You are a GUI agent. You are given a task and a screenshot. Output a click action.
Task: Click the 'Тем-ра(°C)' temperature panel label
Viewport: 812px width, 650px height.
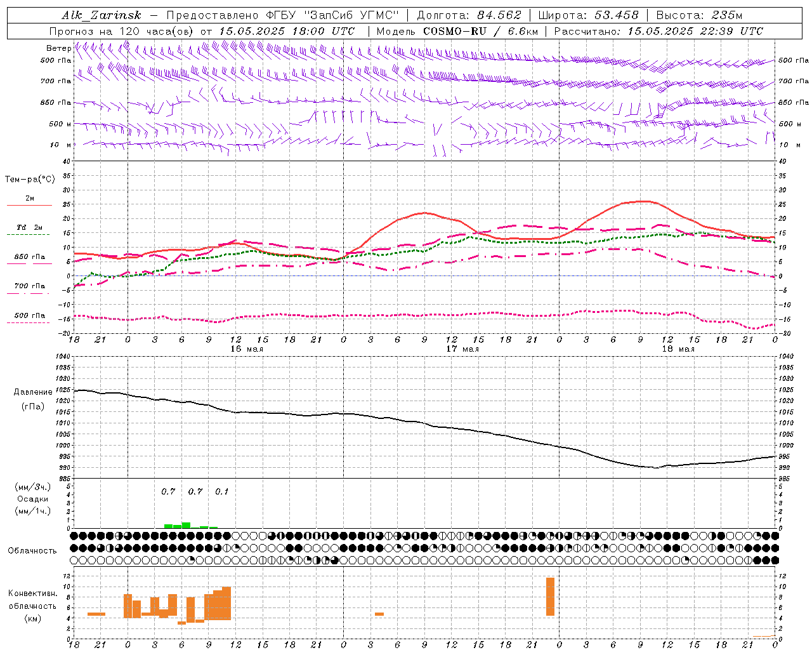click(30, 180)
